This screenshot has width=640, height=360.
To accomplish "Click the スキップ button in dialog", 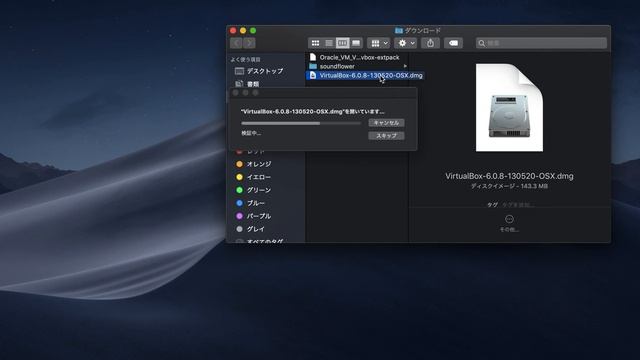I will [x=386, y=136].
